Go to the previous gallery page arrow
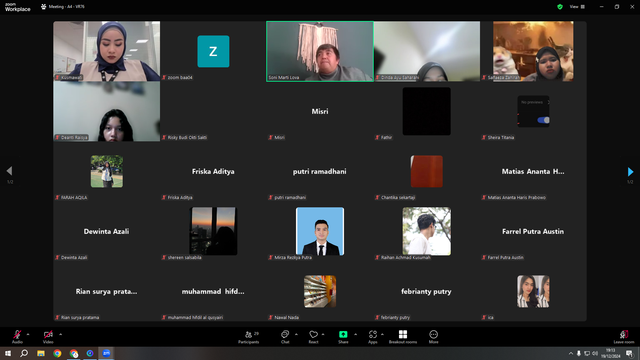 click(9, 171)
